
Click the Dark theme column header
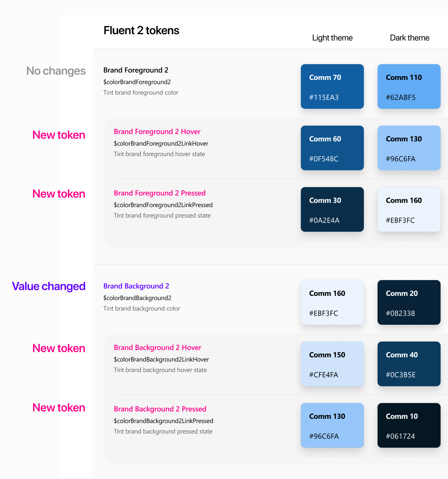[x=409, y=38]
